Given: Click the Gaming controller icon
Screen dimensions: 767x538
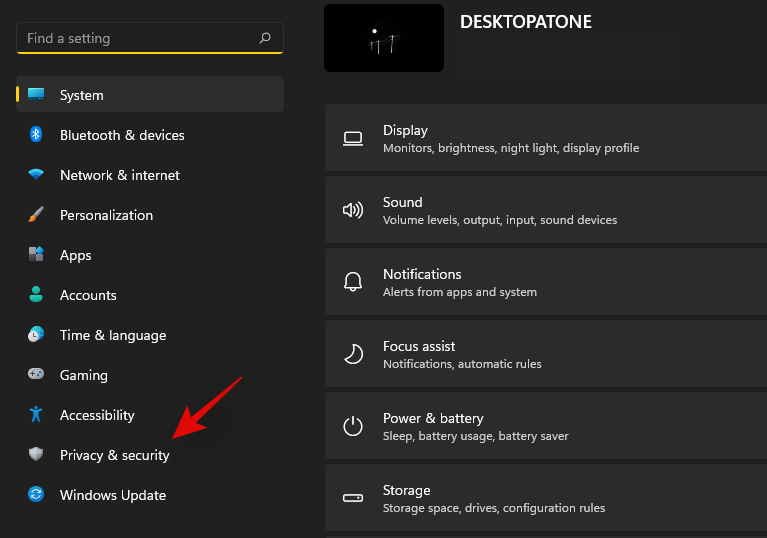Looking at the screenshot, I should pos(36,375).
